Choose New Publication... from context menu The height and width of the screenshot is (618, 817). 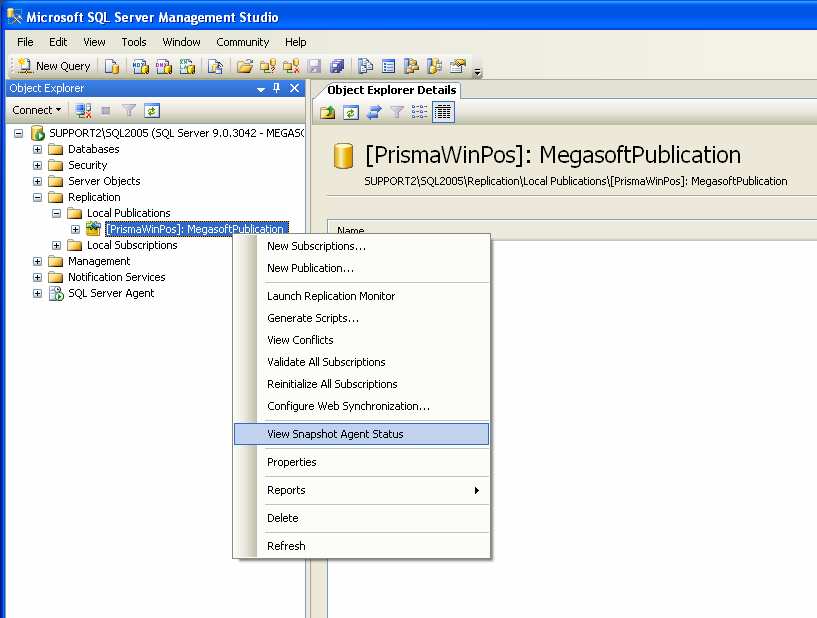pos(362,268)
